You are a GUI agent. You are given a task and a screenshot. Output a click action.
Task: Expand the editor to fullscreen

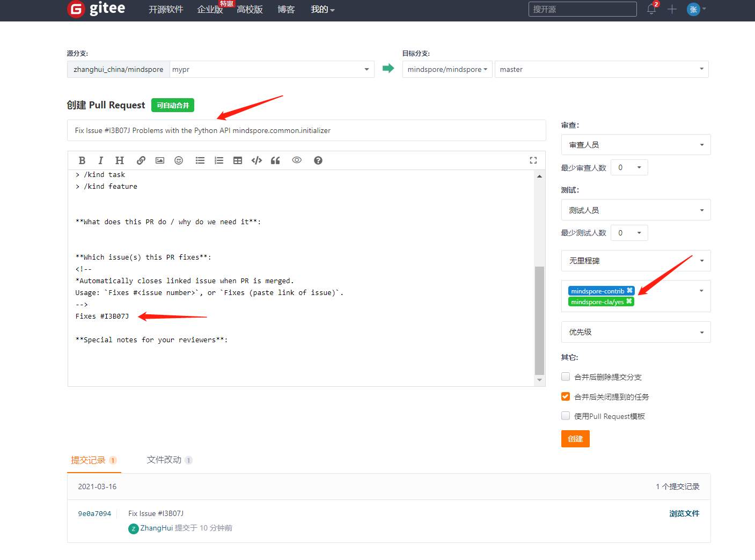coord(533,160)
